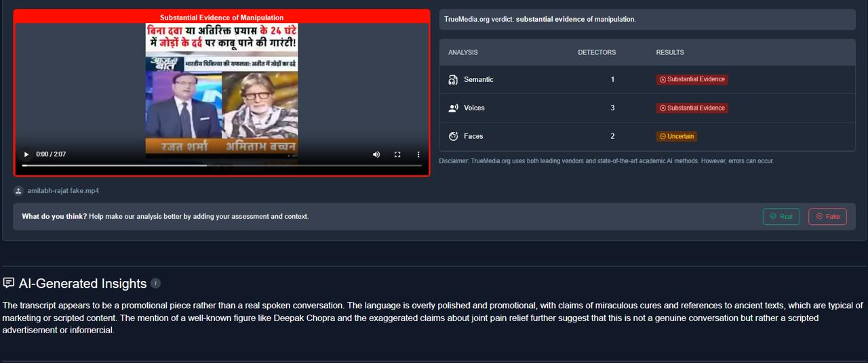Click the AI-Generated Insights chat icon
This screenshot has height=363, width=868.
tap(9, 283)
